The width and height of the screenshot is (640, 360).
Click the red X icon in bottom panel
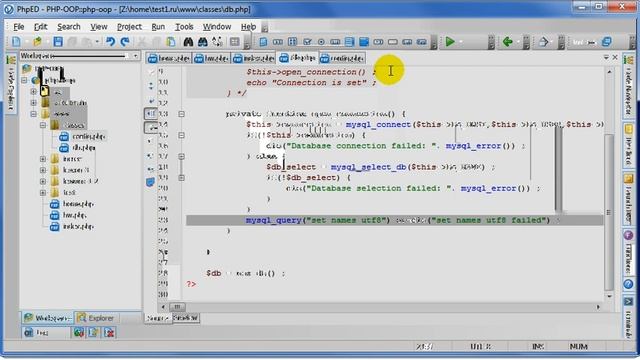[x=109, y=333]
